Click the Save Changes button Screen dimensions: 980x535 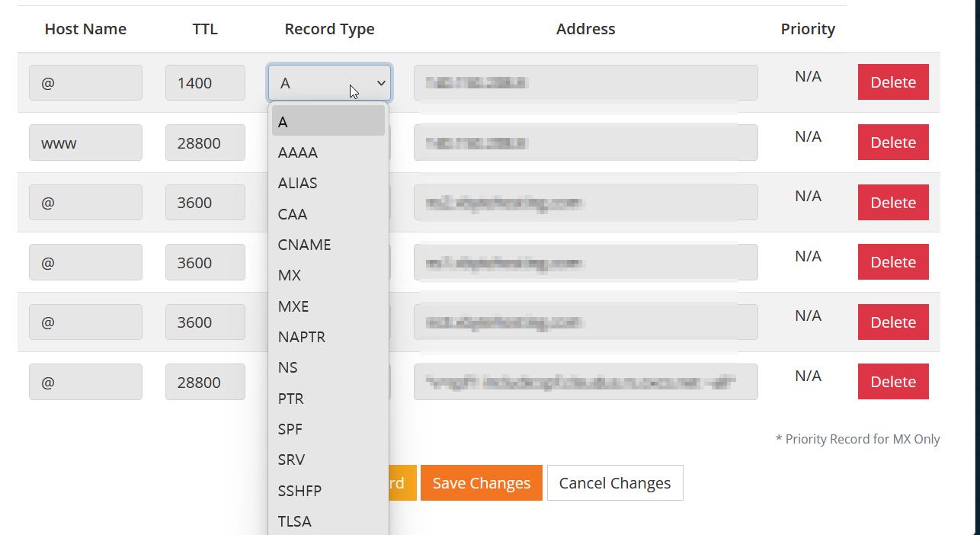click(481, 483)
